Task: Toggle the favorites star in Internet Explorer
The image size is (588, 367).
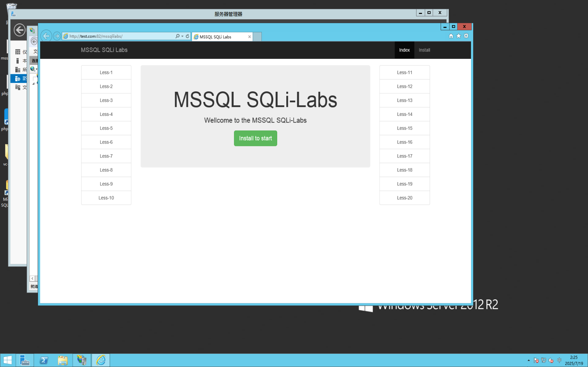Action: tap(459, 36)
